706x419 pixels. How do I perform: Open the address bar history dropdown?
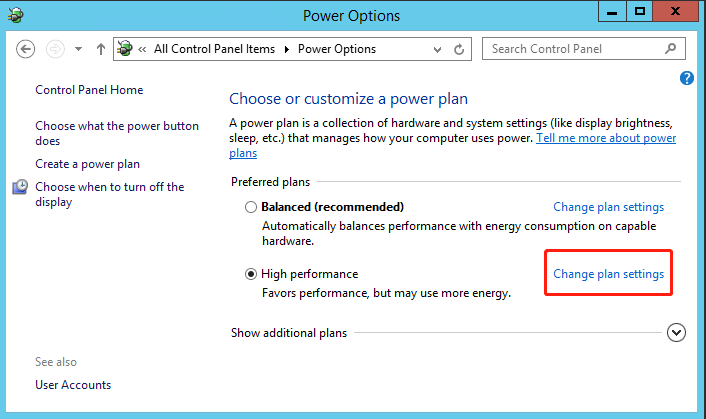[x=437, y=49]
